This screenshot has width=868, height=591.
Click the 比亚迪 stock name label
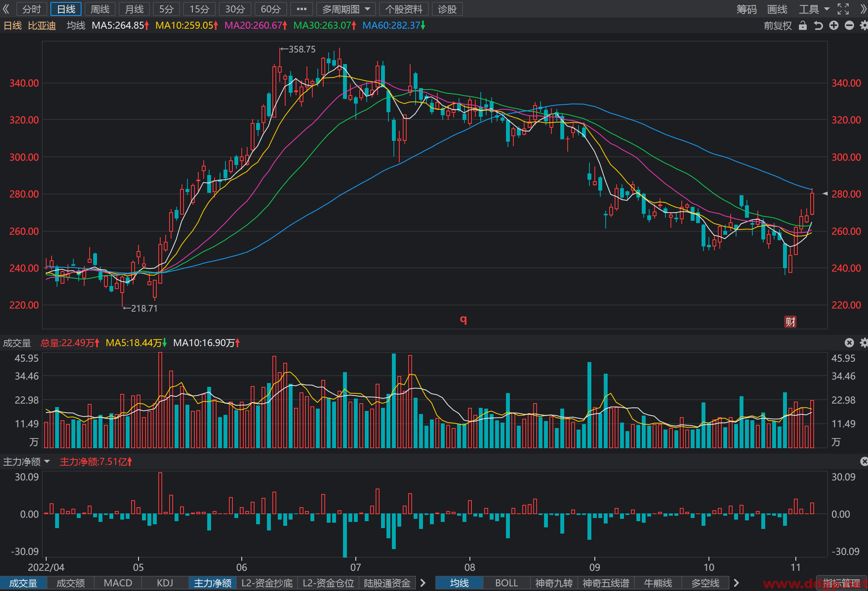42,26
